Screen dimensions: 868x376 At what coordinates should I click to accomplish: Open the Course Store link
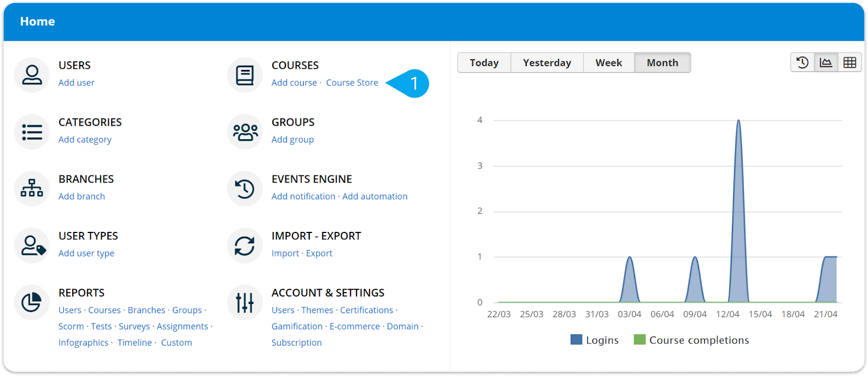pyautogui.click(x=352, y=83)
